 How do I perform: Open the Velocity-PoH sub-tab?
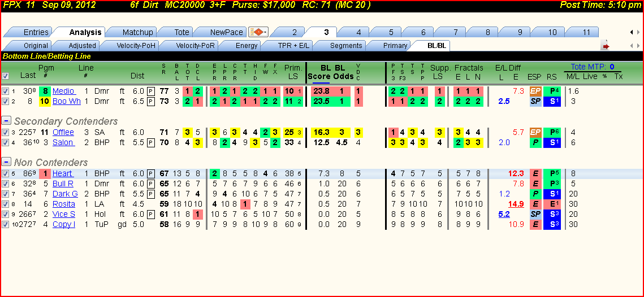pyautogui.click(x=136, y=46)
